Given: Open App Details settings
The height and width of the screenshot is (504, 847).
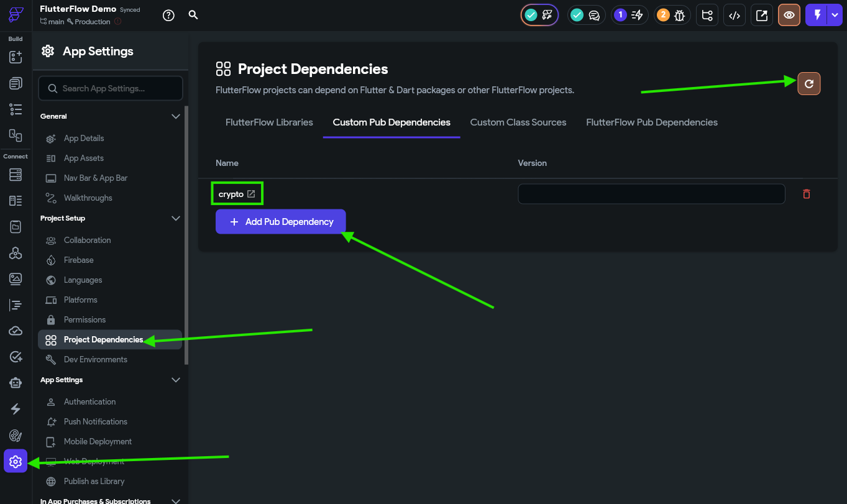Looking at the screenshot, I should point(111,138).
